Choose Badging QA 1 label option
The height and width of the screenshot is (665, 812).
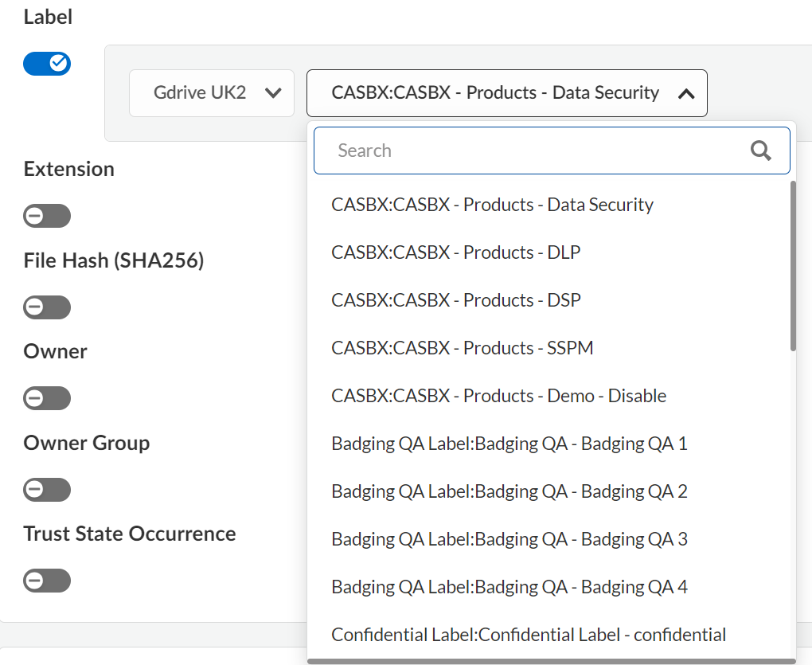click(509, 444)
